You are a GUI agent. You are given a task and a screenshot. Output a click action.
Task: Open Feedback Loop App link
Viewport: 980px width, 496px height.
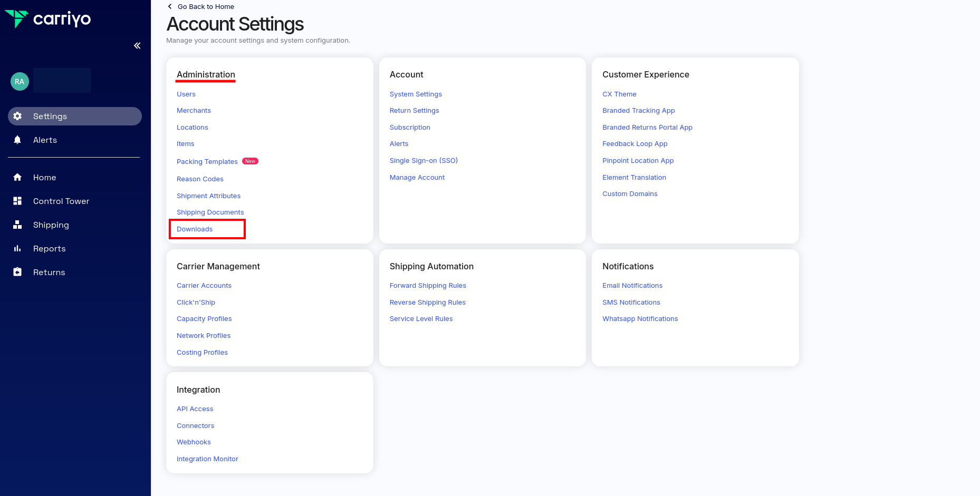635,143
